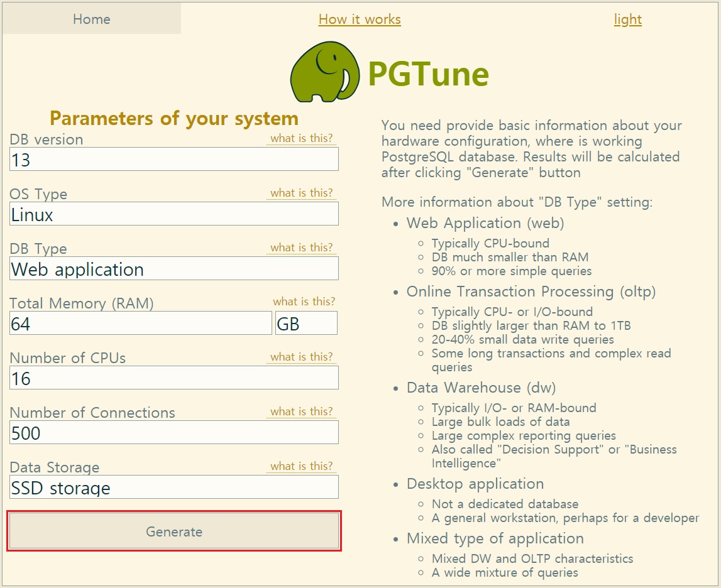The height and width of the screenshot is (588, 721).
Task: Switch theme using the light link
Action: tap(628, 19)
